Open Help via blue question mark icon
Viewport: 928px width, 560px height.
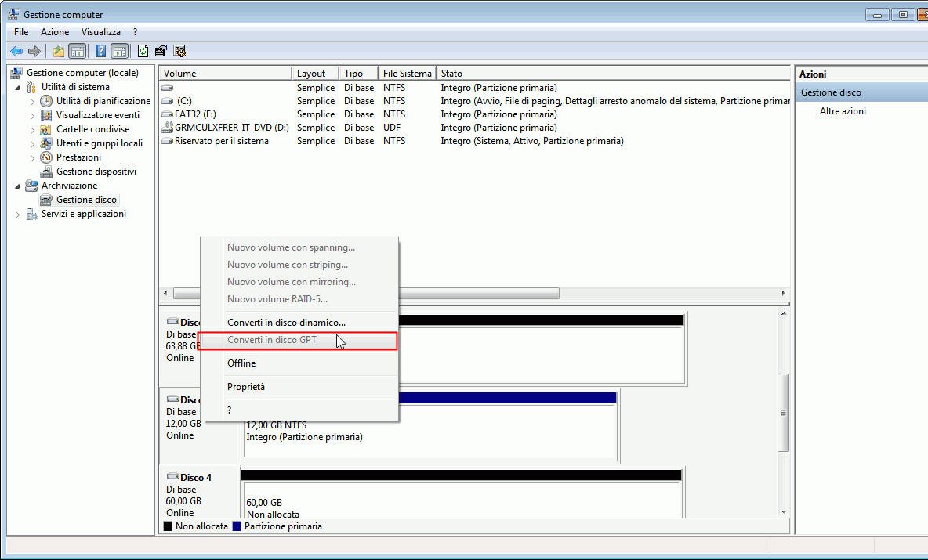click(100, 52)
